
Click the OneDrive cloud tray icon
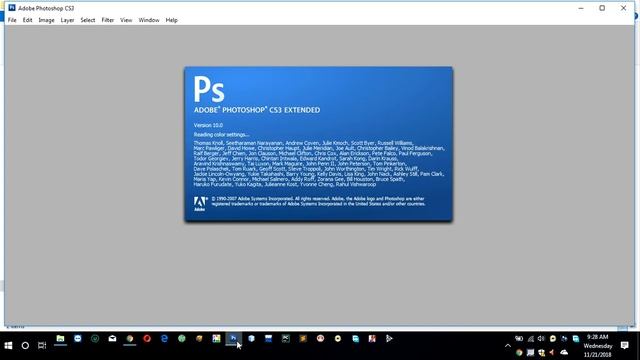[564, 352]
